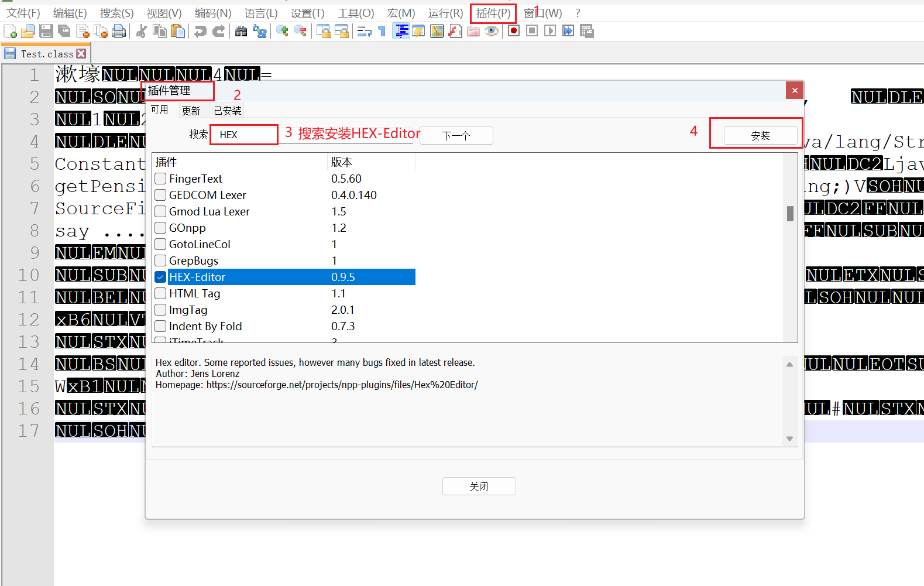Image resolution: width=924 pixels, height=586 pixels.
Task: Check the GotoLineCol plugin checkbox
Action: (160, 244)
